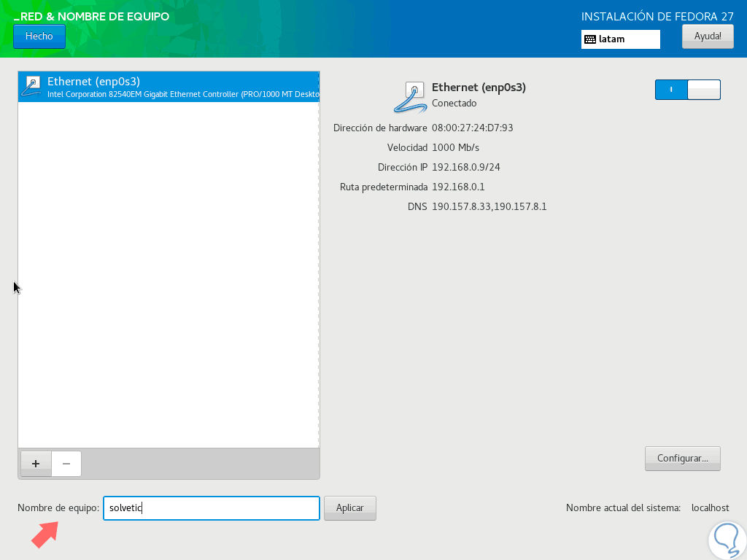Click the Ethernet (enp0s3) details heading
This screenshot has width=747, height=560.
tap(479, 87)
